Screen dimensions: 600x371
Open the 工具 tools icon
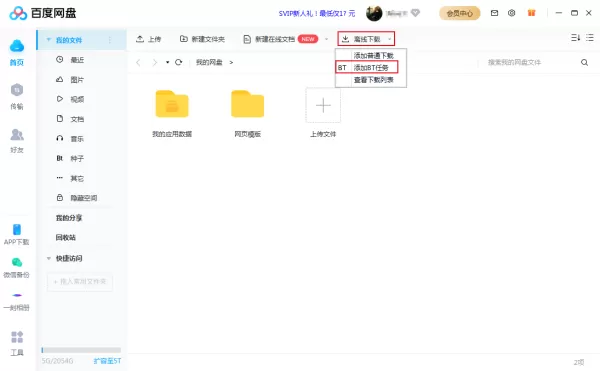click(x=16, y=343)
